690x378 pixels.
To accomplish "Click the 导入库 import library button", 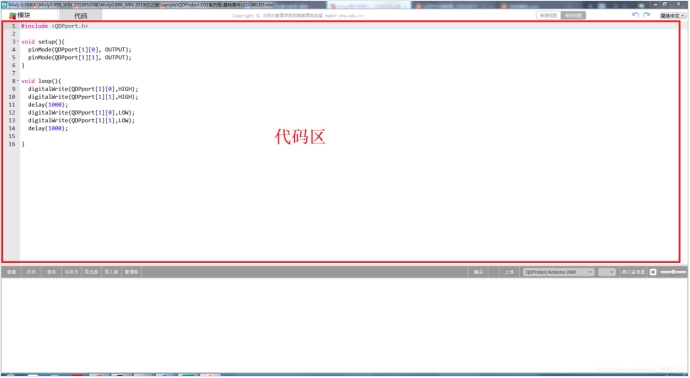I will pyautogui.click(x=111, y=272).
